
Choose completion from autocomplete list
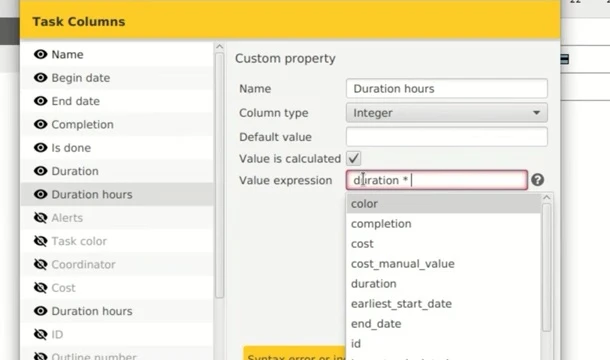(x=443, y=224)
